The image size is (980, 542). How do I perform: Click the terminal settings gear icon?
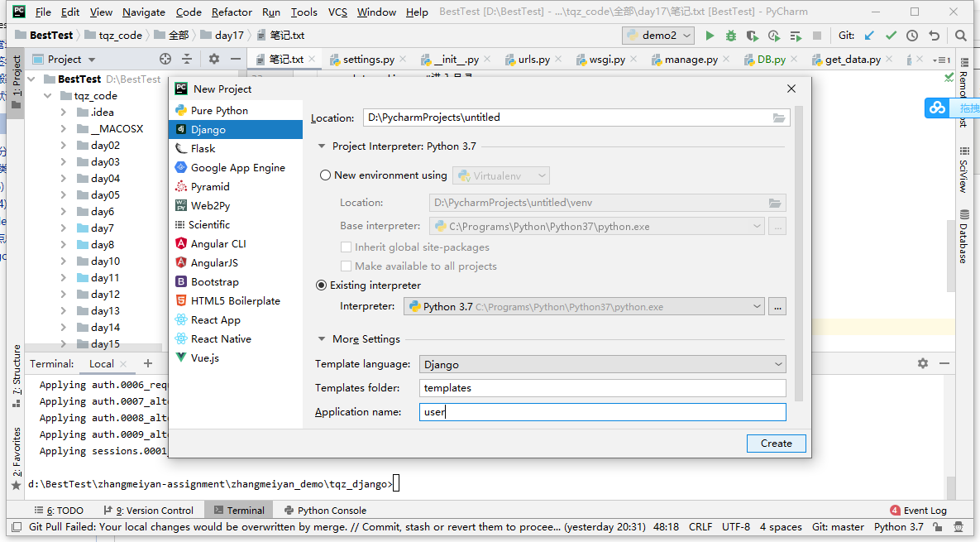923,363
